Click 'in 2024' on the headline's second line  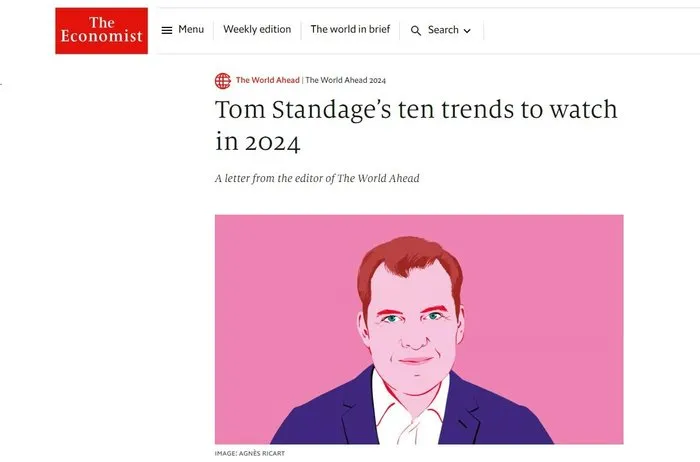(x=257, y=141)
